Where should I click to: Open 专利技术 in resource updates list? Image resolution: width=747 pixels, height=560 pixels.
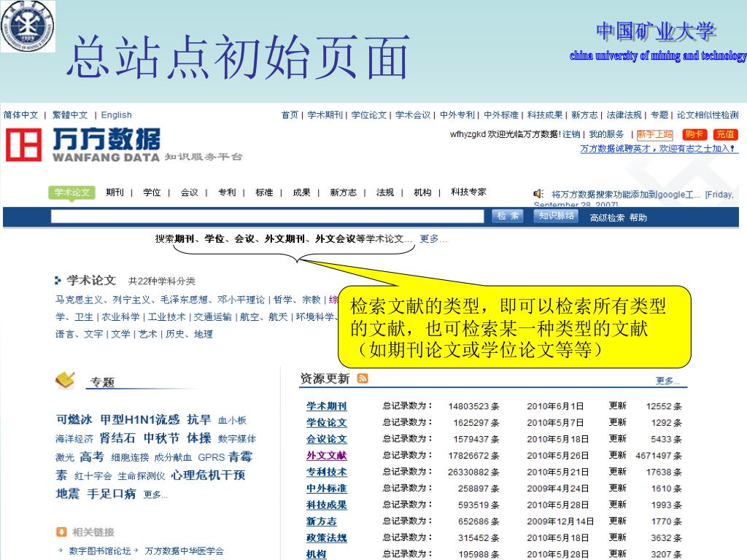click(327, 472)
